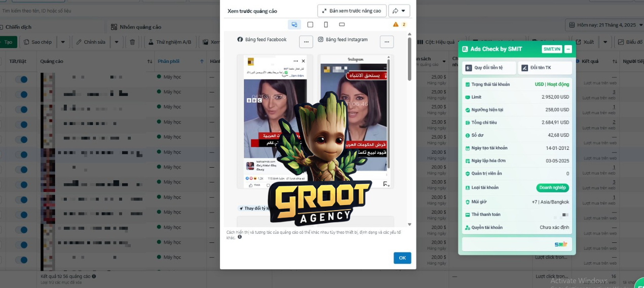
Task: Click the scroll-down arrow of preview dialog
Action: click(x=409, y=224)
